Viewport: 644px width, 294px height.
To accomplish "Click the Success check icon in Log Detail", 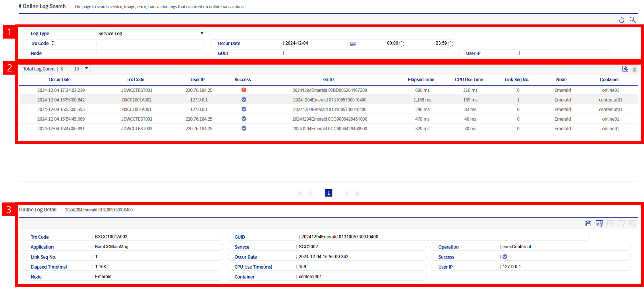I will (505, 257).
